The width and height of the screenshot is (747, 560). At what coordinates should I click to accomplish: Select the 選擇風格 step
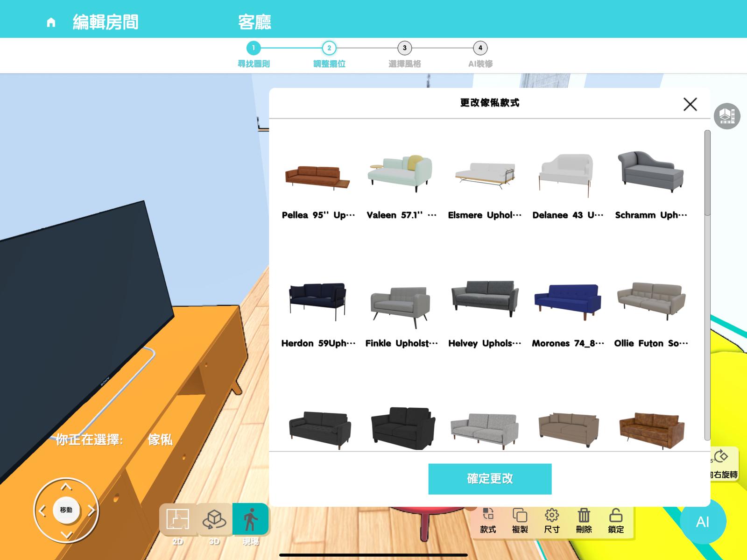(404, 48)
